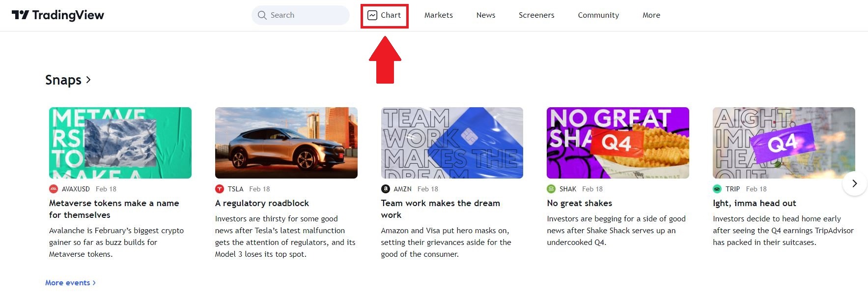Open the Aight Imma Head Out thumbnail
Screen dimensions: 868x303
coord(784,143)
